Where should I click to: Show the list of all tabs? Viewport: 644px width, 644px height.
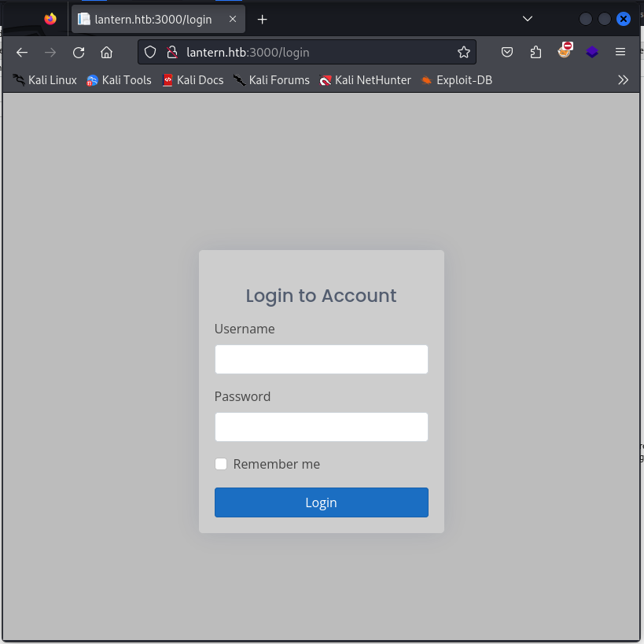(x=528, y=19)
